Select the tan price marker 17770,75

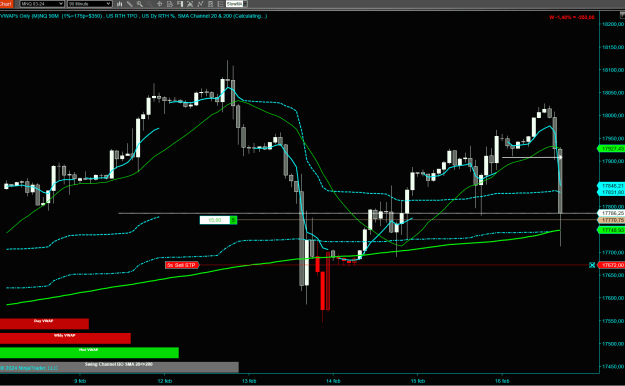[612, 220]
